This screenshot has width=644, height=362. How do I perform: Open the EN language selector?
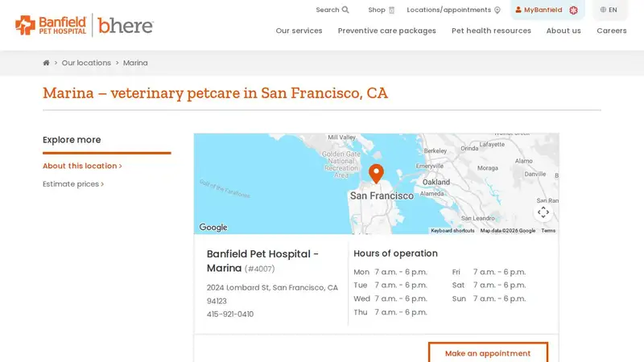(x=609, y=10)
